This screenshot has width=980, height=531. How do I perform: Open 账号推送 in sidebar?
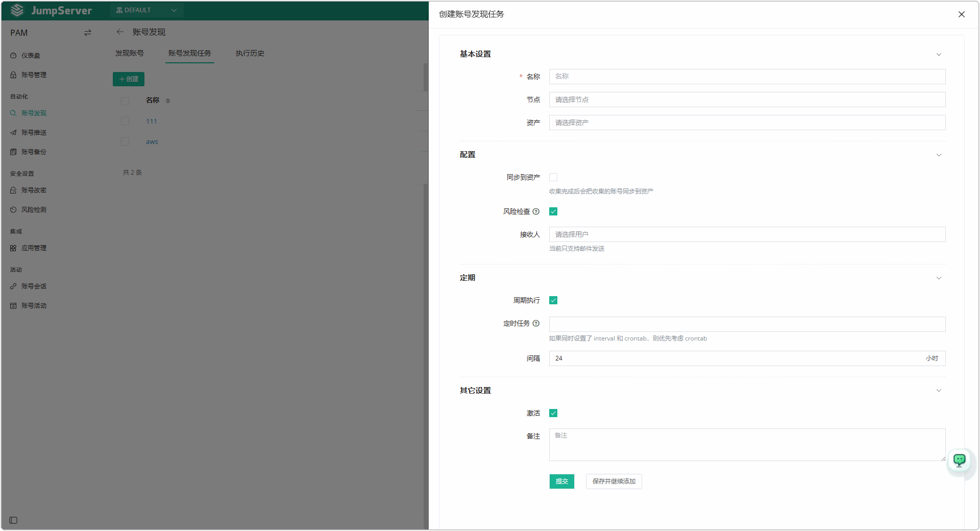point(34,133)
